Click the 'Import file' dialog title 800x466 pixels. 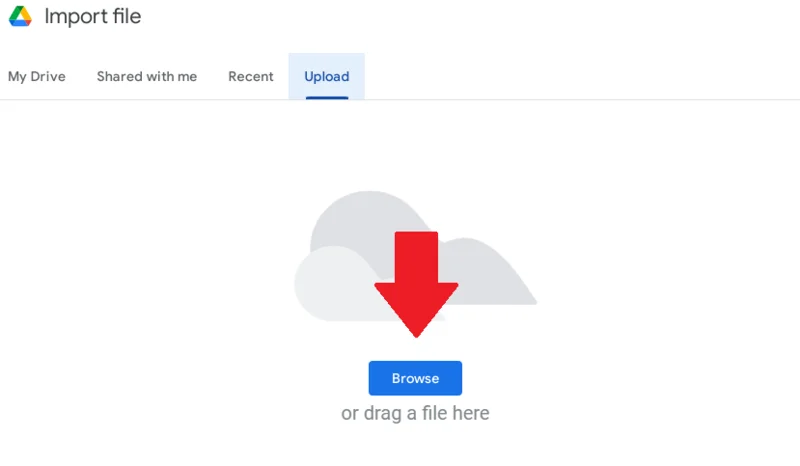point(92,16)
